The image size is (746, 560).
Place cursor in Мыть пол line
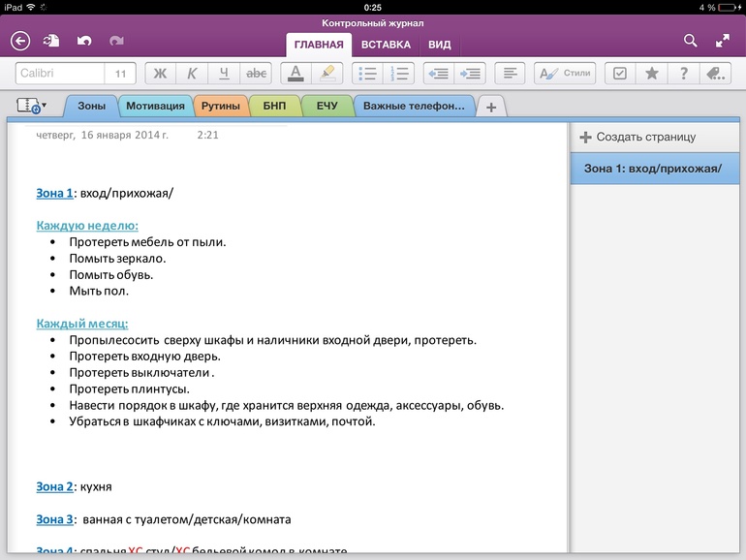coord(99,291)
